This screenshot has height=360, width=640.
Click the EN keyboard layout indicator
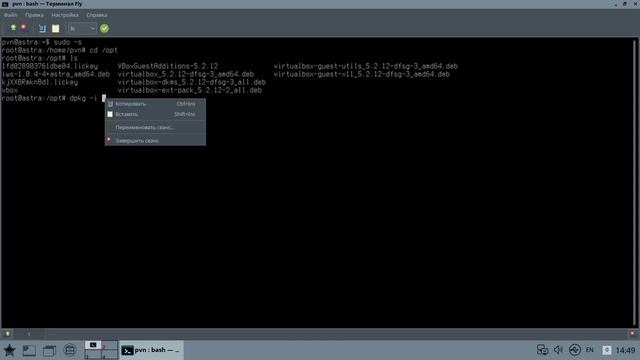coord(590,350)
